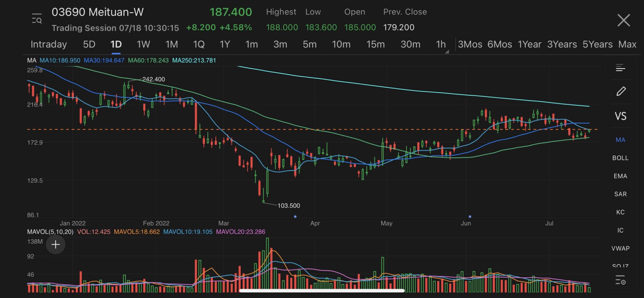Click the current price 187.400

click(x=231, y=12)
